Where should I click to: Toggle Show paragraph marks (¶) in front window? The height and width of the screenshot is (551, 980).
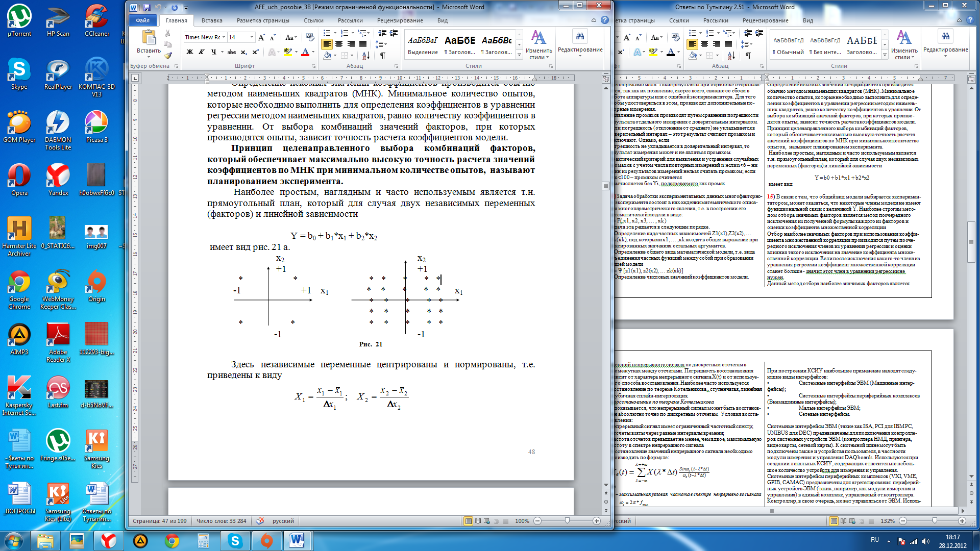click(382, 55)
